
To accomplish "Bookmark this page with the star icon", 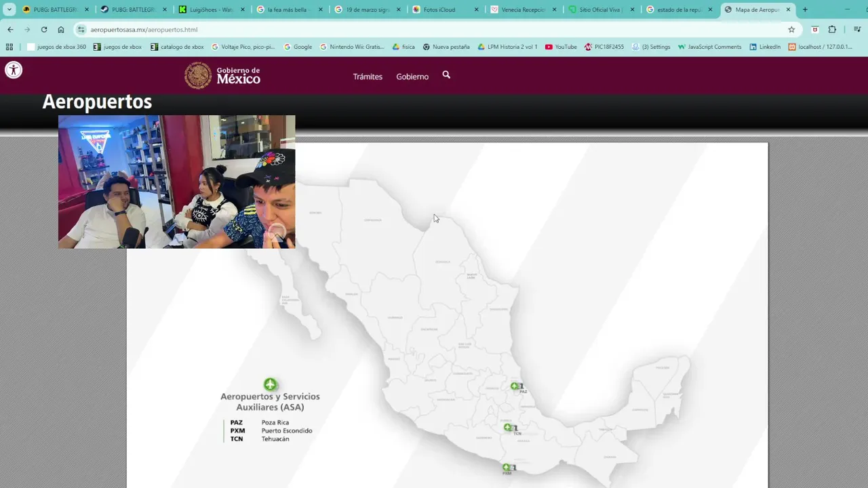I will pyautogui.click(x=791, y=30).
